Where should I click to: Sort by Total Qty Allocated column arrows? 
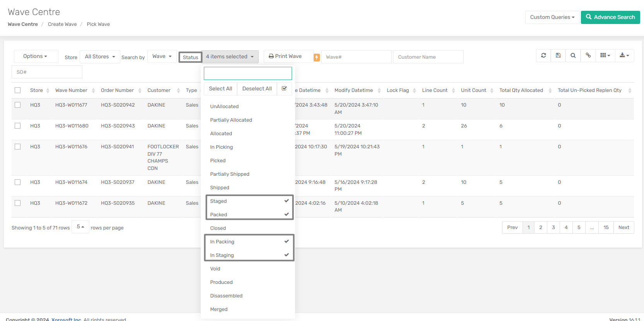coord(550,91)
